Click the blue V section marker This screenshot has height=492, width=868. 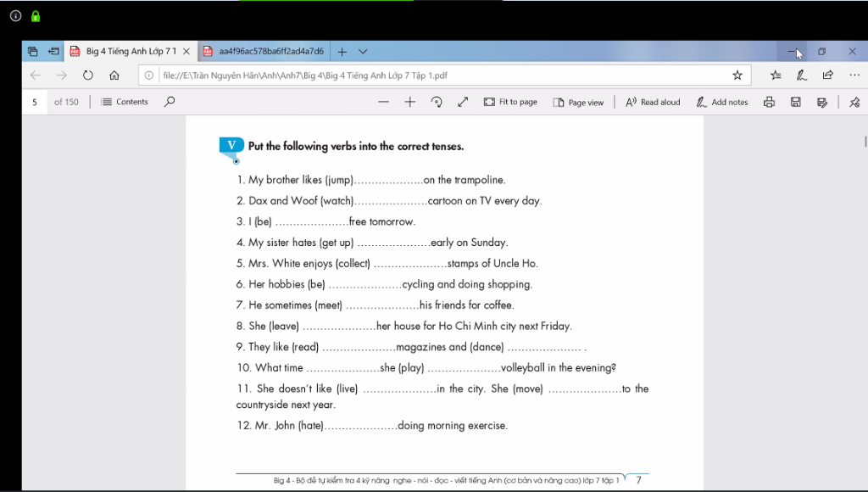[x=231, y=145]
